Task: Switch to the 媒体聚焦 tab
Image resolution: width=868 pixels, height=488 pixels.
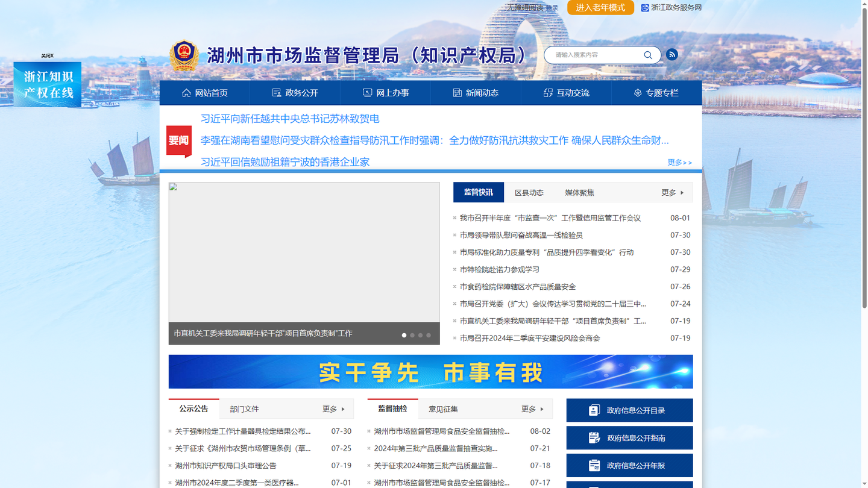Action: [x=579, y=193]
